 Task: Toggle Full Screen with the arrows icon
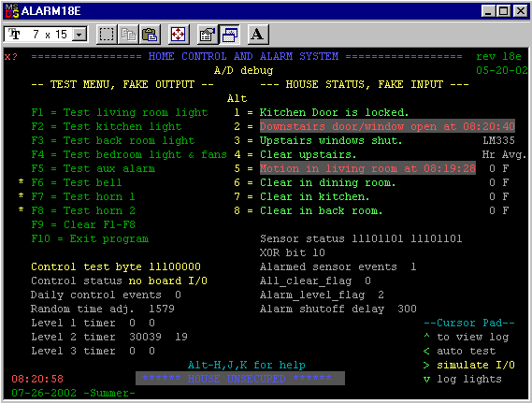pyautogui.click(x=179, y=35)
